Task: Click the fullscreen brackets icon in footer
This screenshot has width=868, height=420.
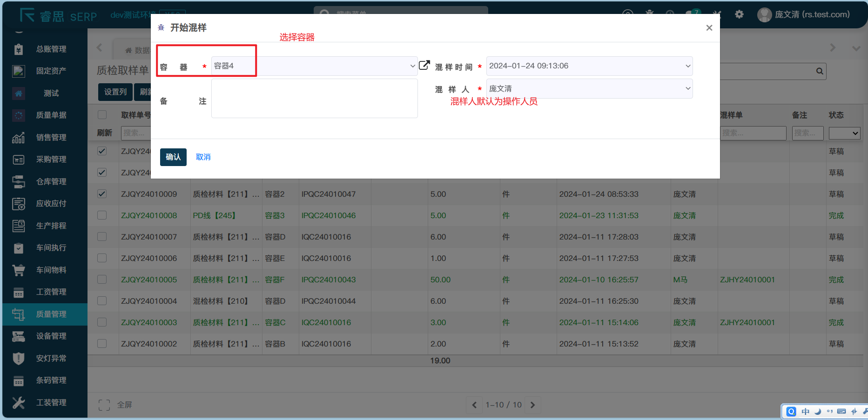Action: point(104,405)
